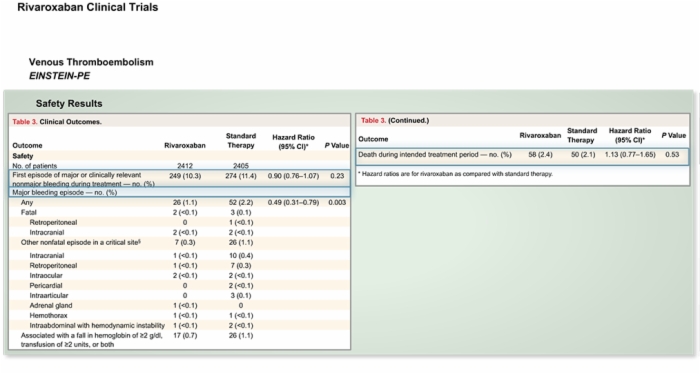Screen dimensions: 700x374
Task: Click the 'Table 3. (Continued.)' caption
Action: 395,121
